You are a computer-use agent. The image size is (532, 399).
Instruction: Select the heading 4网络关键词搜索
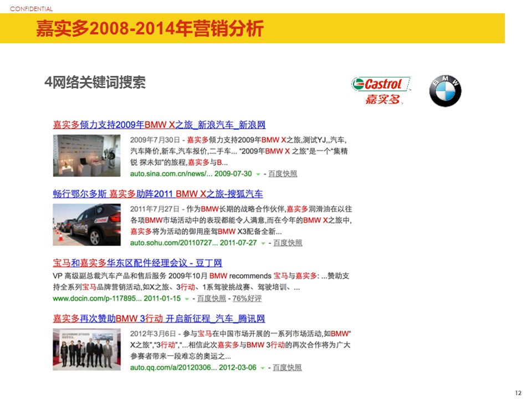click(95, 82)
